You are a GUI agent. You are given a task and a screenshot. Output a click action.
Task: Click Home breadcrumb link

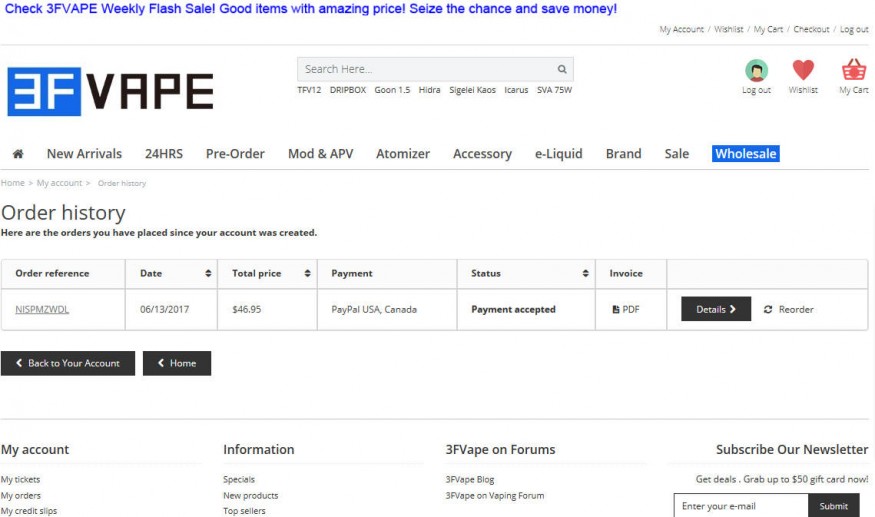pos(13,183)
